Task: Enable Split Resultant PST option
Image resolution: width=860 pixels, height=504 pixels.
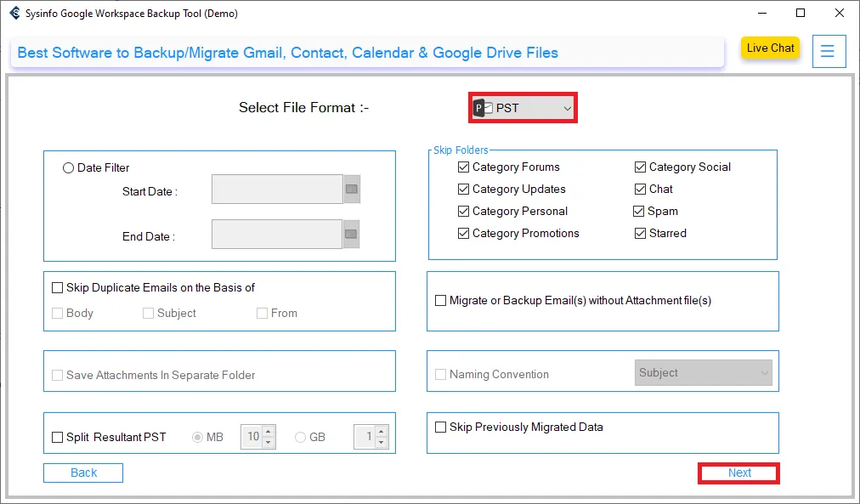Action: pyautogui.click(x=58, y=437)
